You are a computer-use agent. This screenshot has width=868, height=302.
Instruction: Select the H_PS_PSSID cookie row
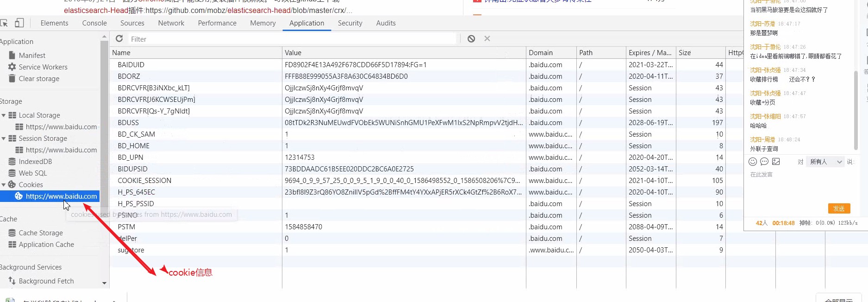(x=426, y=203)
